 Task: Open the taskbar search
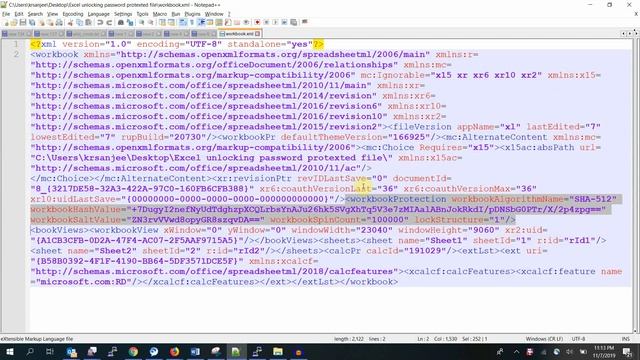tap(30, 351)
